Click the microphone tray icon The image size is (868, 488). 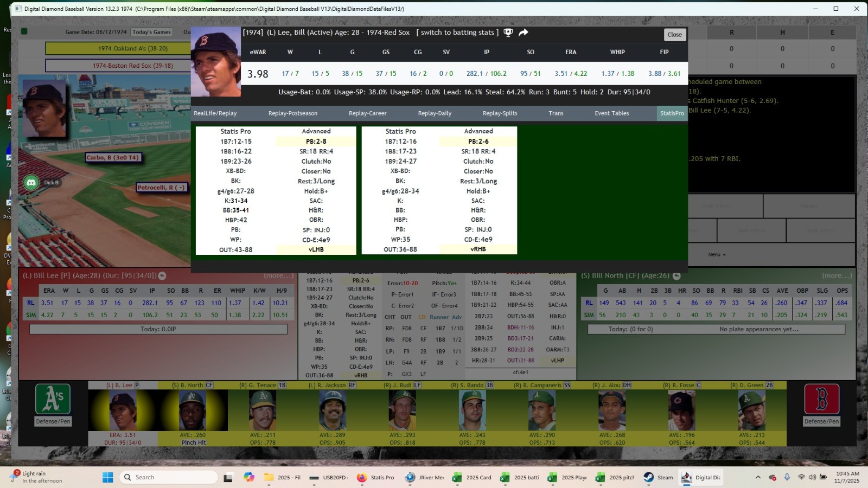[x=787, y=477]
